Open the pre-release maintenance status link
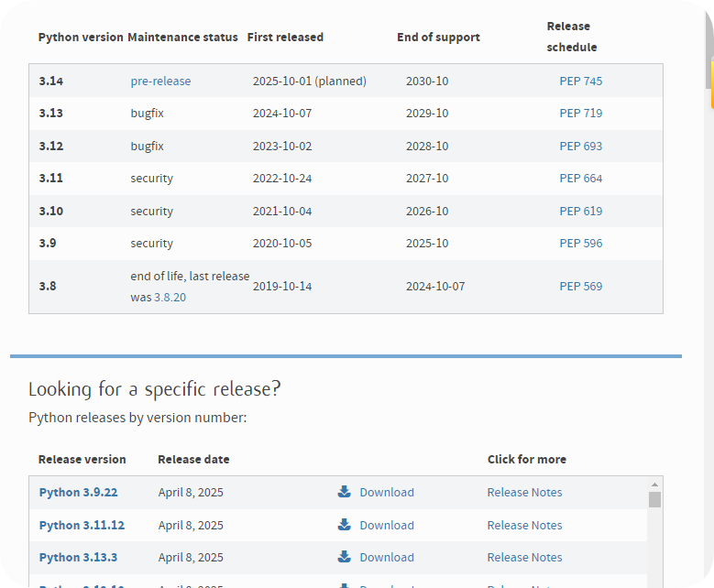This screenshot has width=714, height=588. point(160,82)
